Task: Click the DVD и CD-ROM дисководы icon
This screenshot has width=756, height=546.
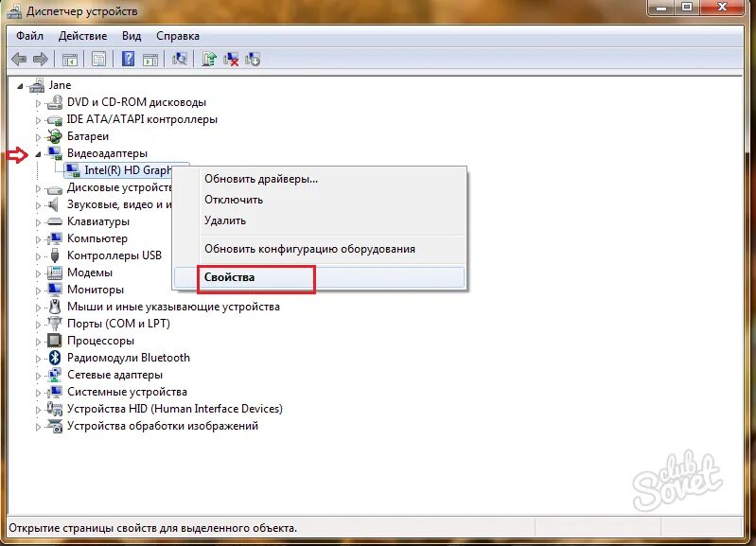Action: click(55, 102)
